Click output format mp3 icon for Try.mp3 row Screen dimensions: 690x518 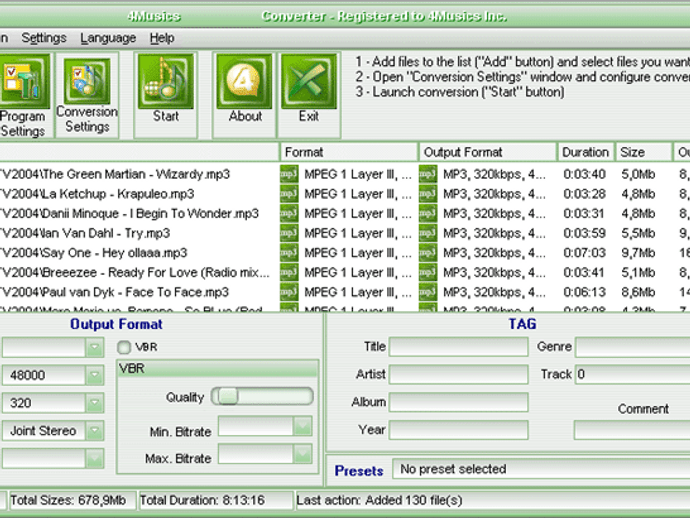[428, 233]
